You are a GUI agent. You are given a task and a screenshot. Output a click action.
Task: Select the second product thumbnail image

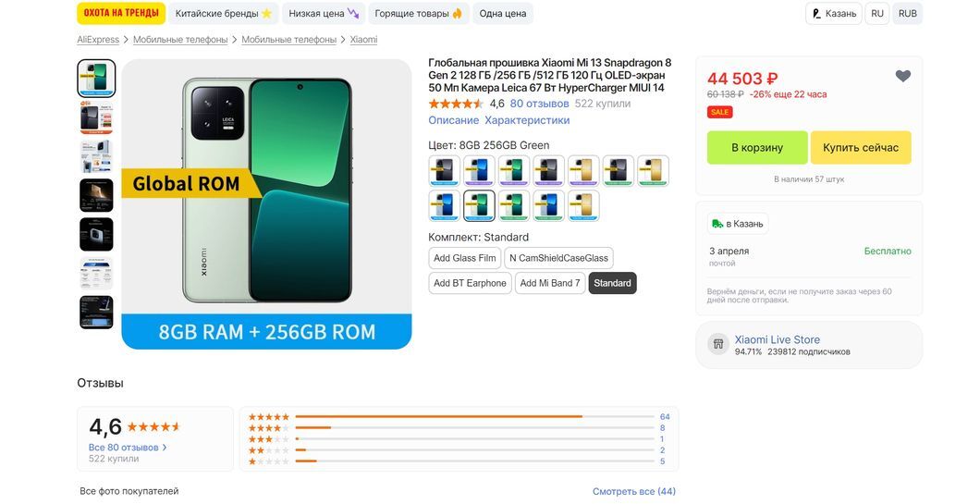96,117
